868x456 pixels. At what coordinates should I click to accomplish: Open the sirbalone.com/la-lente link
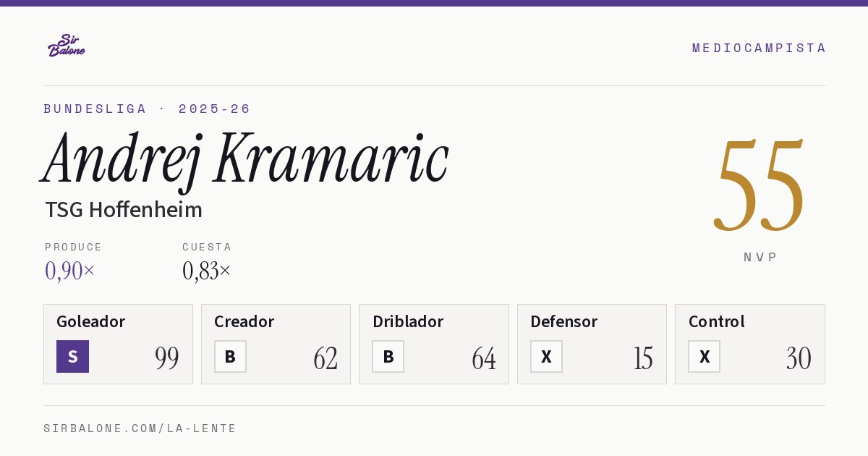click(x=140, y=428)
